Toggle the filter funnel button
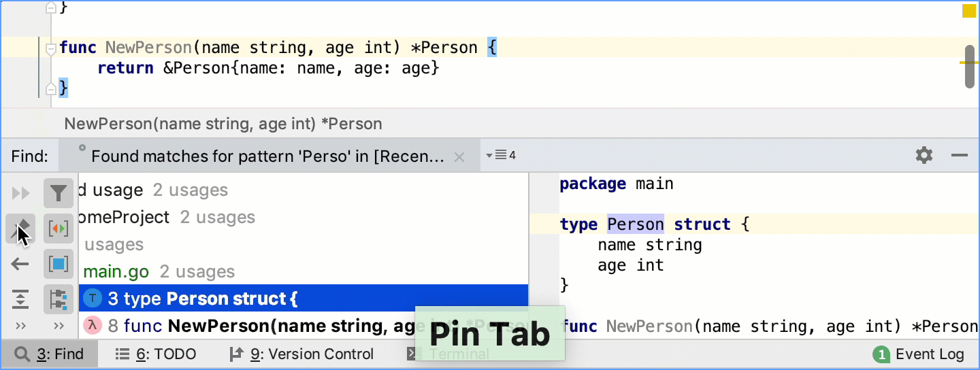The image size is (980, 370). coord(59,194)
